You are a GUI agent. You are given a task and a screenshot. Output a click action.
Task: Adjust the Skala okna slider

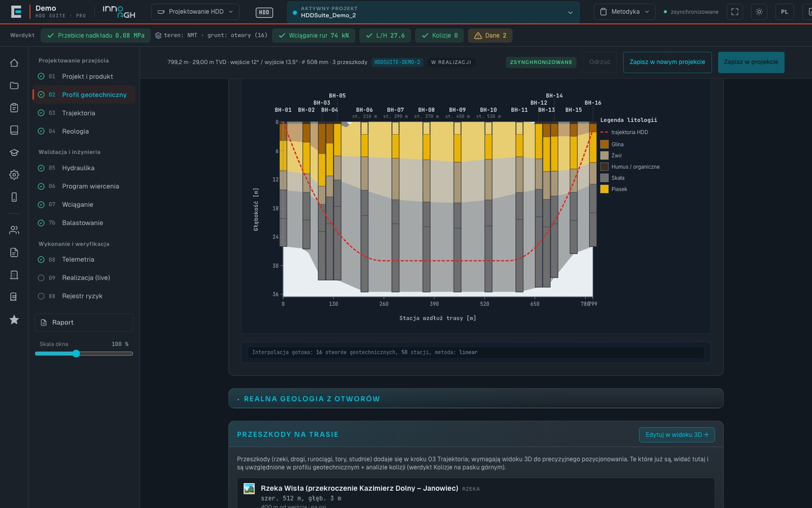pos(84,354)
